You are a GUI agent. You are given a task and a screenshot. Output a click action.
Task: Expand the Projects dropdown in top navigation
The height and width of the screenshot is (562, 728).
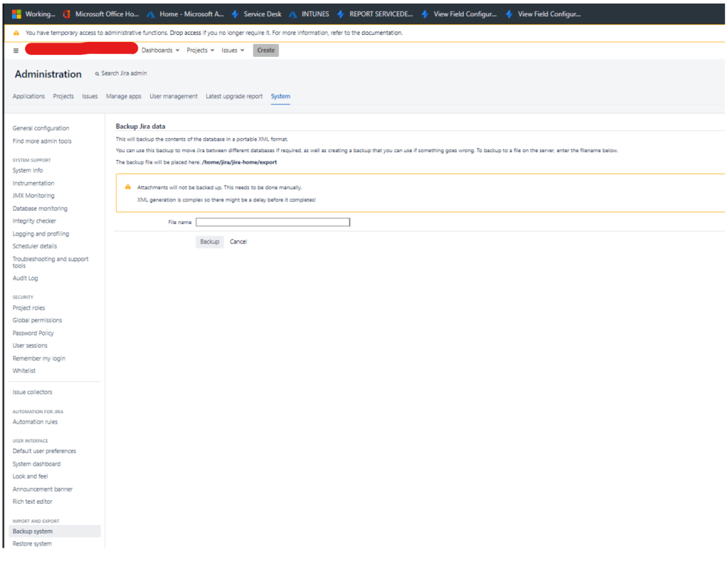[x=200, y=51]
